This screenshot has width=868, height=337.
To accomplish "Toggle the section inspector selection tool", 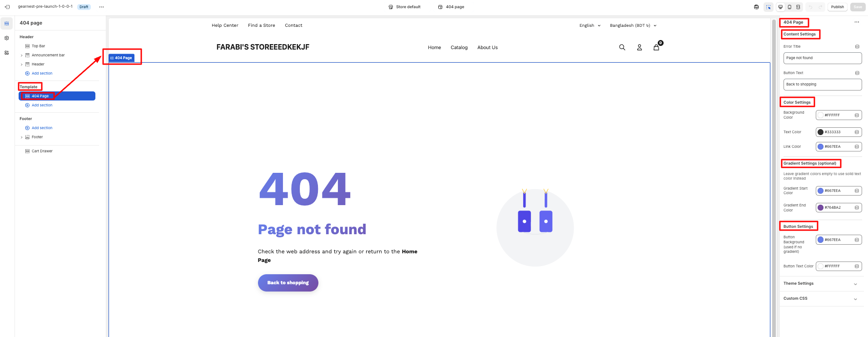I will click(x=768, y=7).
